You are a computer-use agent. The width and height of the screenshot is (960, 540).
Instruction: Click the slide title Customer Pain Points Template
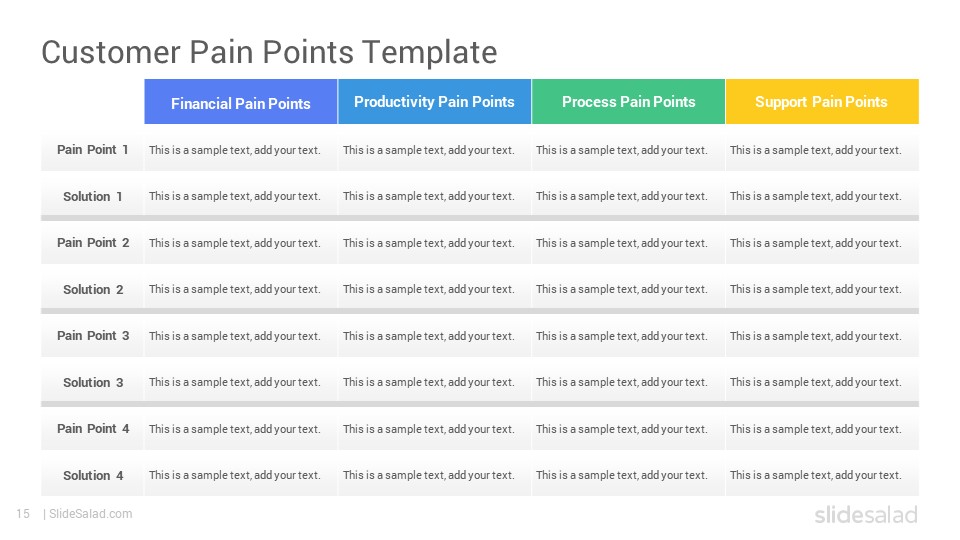tap(269, 52)
